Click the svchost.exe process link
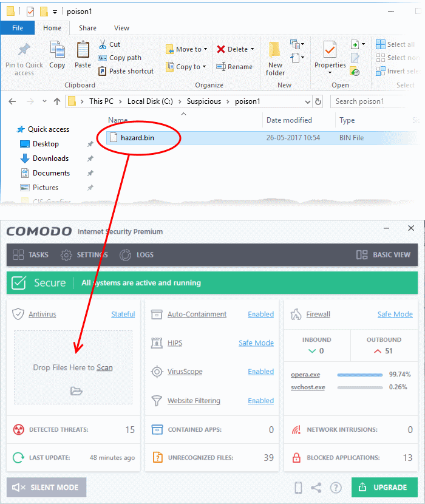 coord(308,387)
